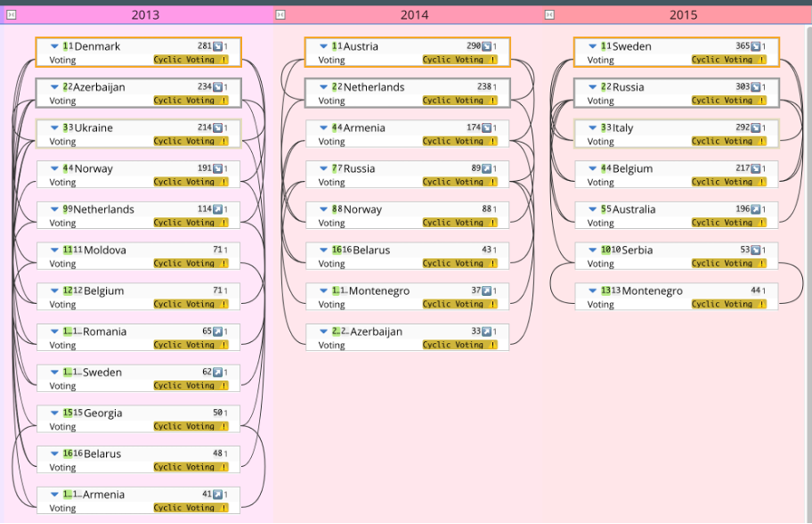Collapse the Austria card in 2014
Viewport: 812px width, 524px height.
click(x=324, y=46)
